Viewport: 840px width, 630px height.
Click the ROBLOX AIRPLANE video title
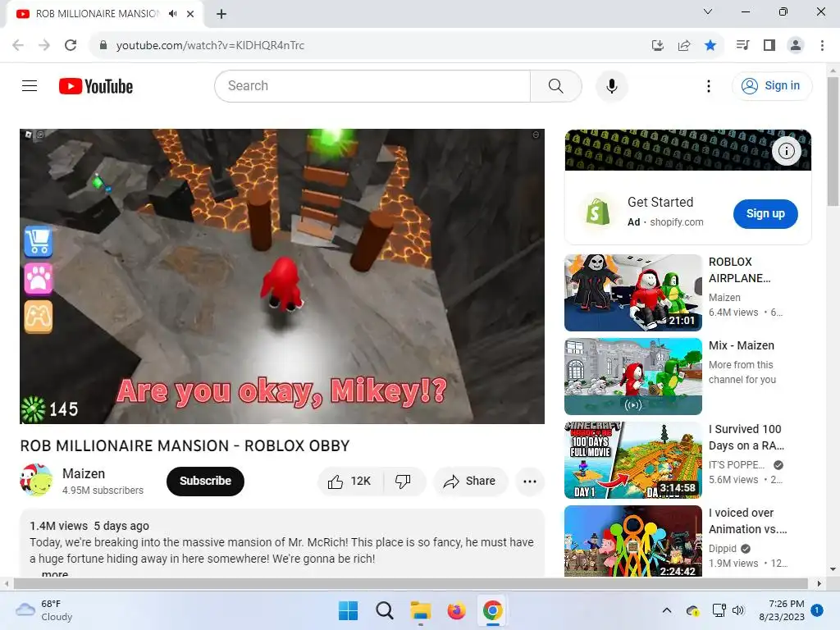pyautogui.click(x=739, y=270)
